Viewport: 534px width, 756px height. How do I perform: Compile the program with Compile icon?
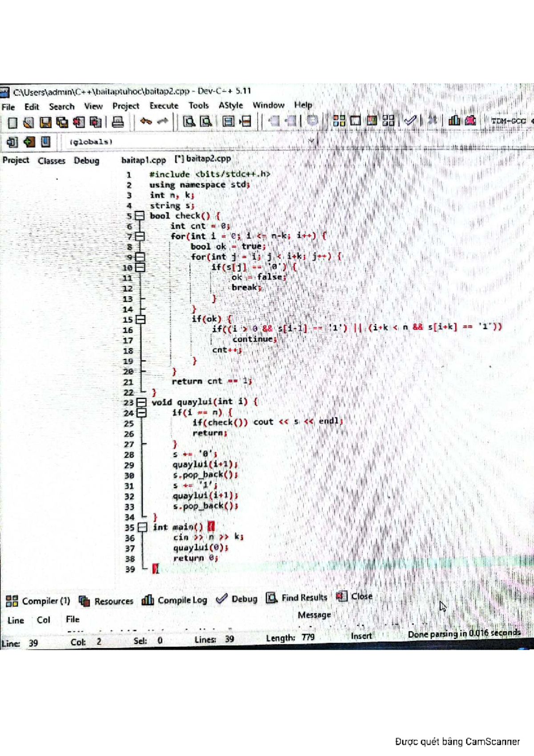[x=339, y=120]
